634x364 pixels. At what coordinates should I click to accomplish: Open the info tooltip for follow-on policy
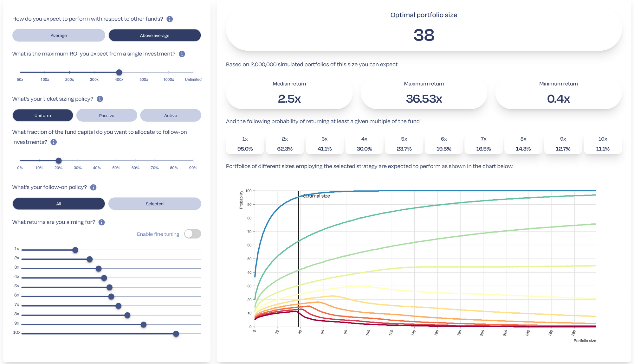point(93,187)
